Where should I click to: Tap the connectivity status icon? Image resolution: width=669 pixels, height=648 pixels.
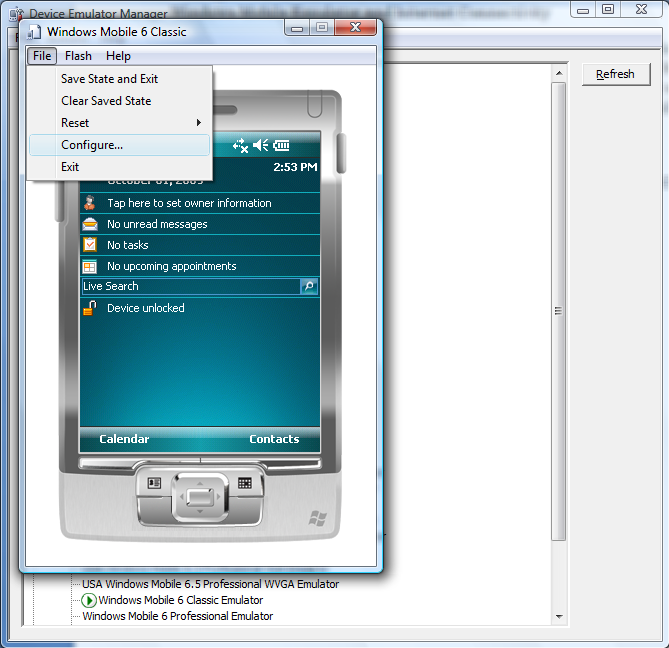click(240, 146)
